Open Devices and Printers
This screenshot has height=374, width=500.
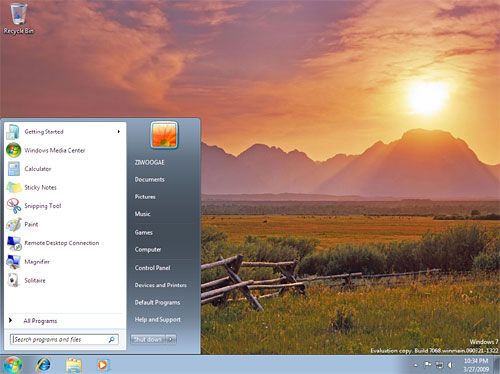point(160,285)
